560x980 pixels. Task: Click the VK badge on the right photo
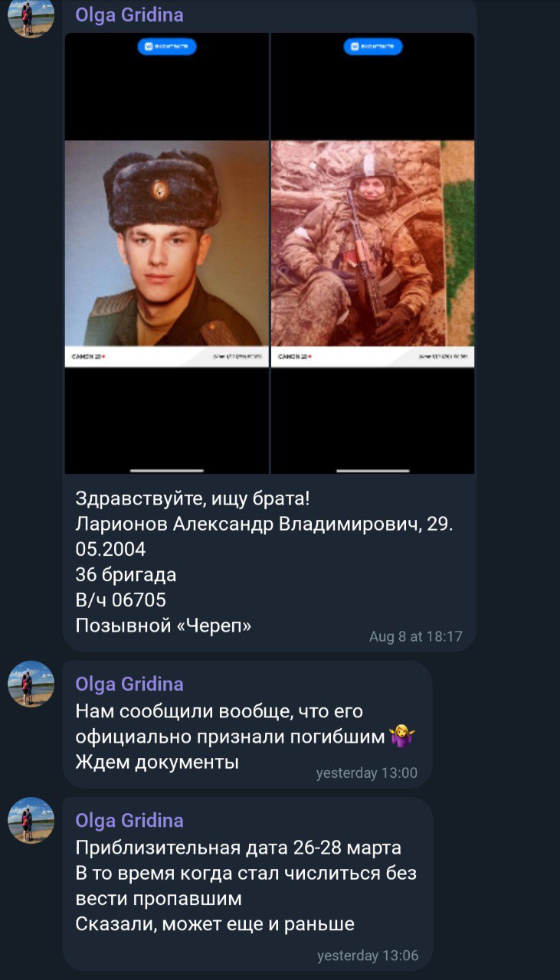[373, 47]
